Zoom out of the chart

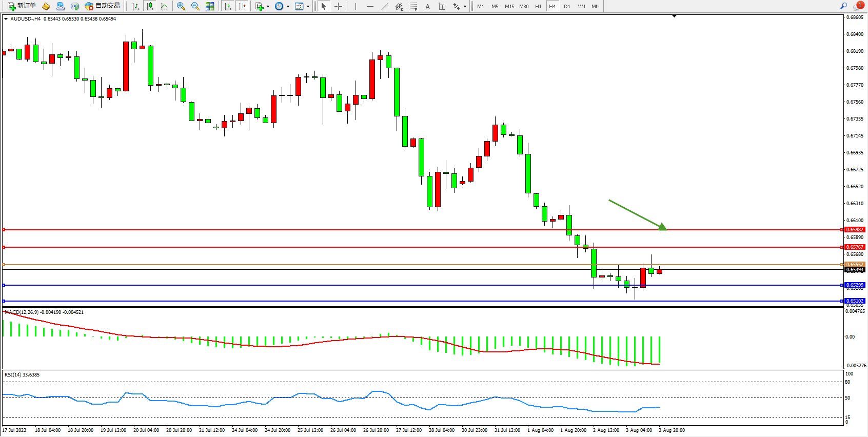point(195,6)
